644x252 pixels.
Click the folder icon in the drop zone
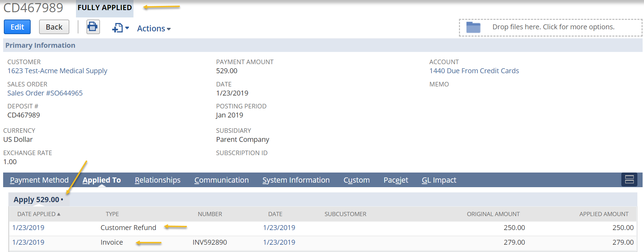(x=473, y=27)
